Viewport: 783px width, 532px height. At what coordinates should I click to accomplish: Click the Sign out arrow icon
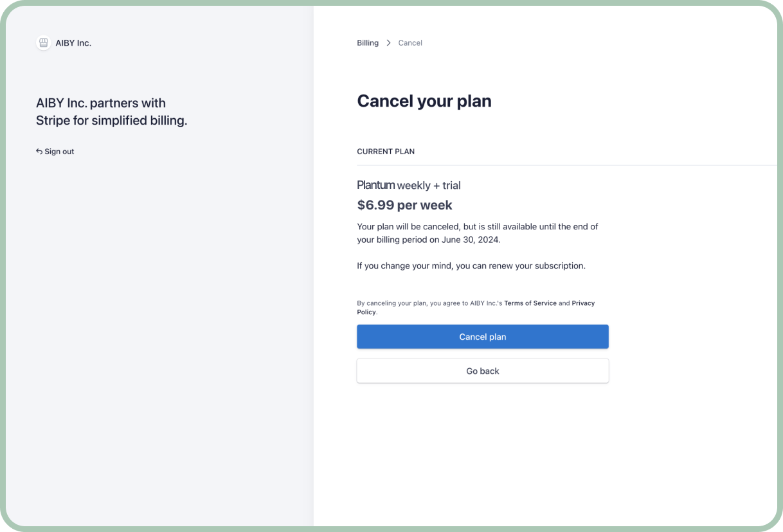[x=39, y=152]
